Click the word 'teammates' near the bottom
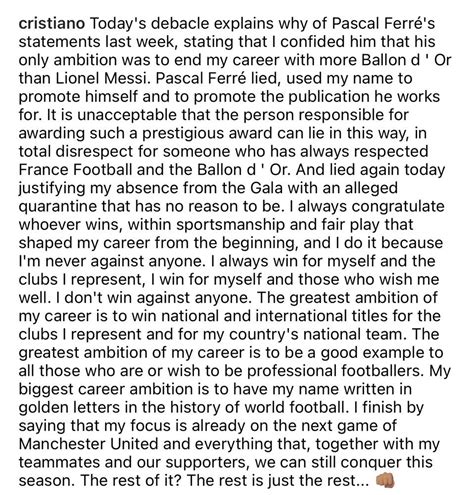474x495 pixels. (59, 462)
